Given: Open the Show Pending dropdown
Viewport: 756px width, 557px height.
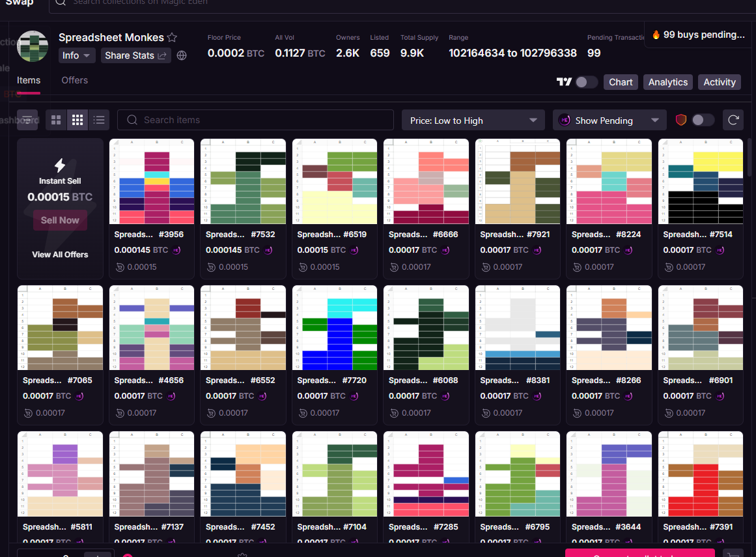Looking at the screenshot, I should tap(609, 121).
